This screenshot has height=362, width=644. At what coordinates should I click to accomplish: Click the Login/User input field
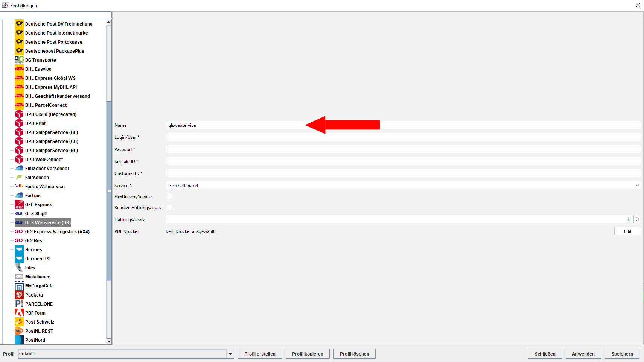pyautogui.click(x=403, y=137)
